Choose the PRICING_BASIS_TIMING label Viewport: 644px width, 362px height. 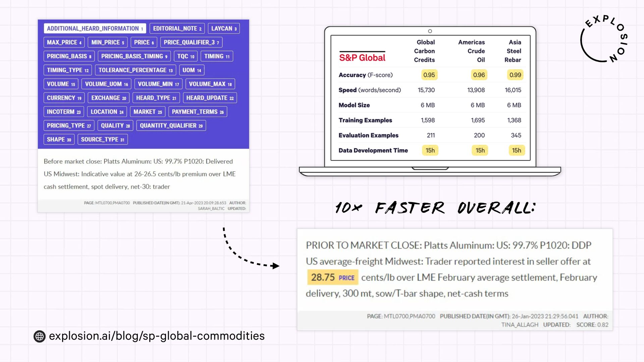[x=134, y=56]
